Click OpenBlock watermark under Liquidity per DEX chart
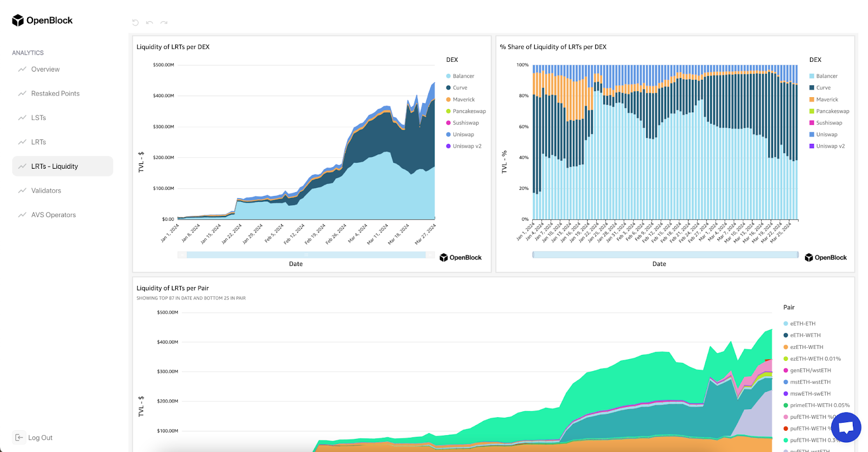Image resolution: width=868 pixels, height=452 pixels. click(x=461, y=257)
